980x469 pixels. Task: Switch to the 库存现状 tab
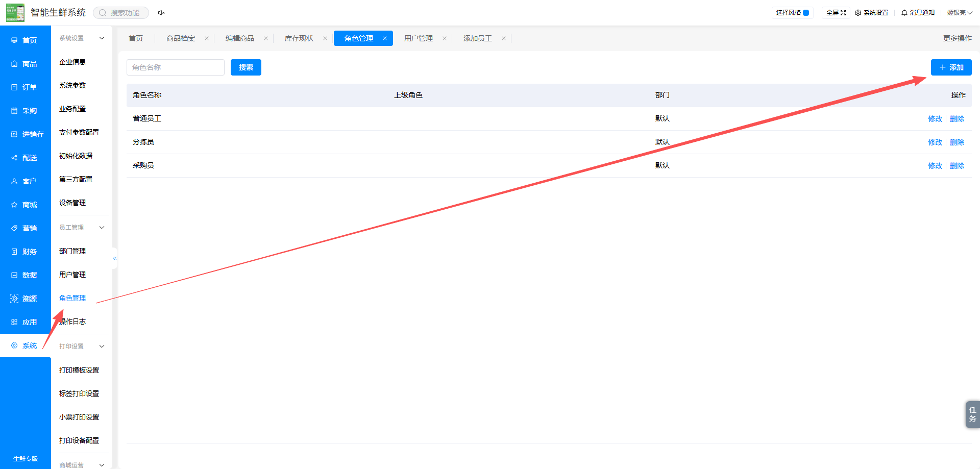[x=299, y=38]
